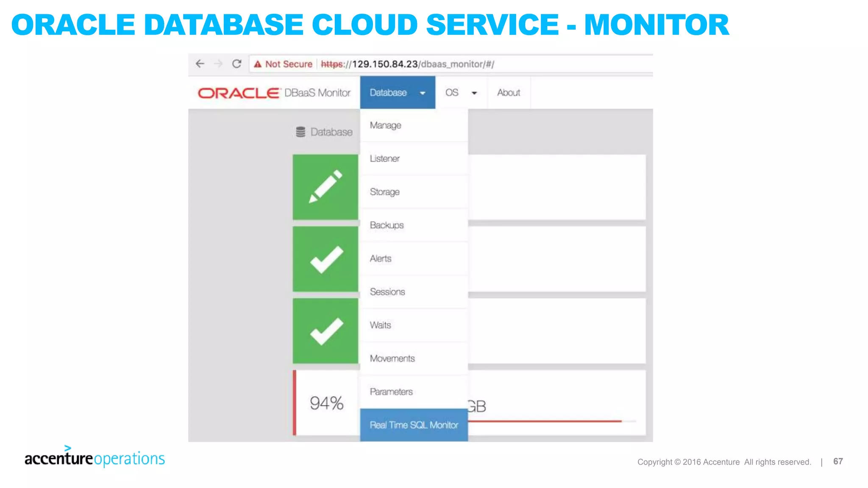Click the browser back arrow
Viewport: 868px width, 488px height.
coord(200,64)
